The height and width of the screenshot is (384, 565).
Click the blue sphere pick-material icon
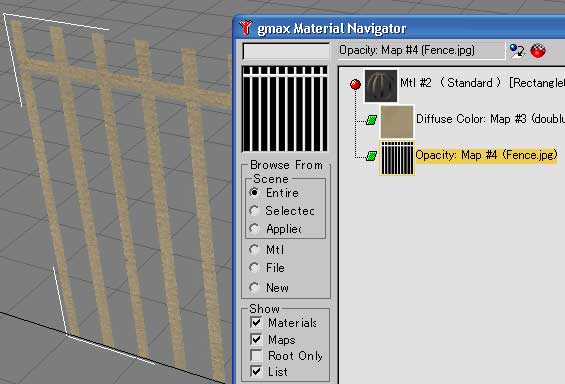coord(517,50)
